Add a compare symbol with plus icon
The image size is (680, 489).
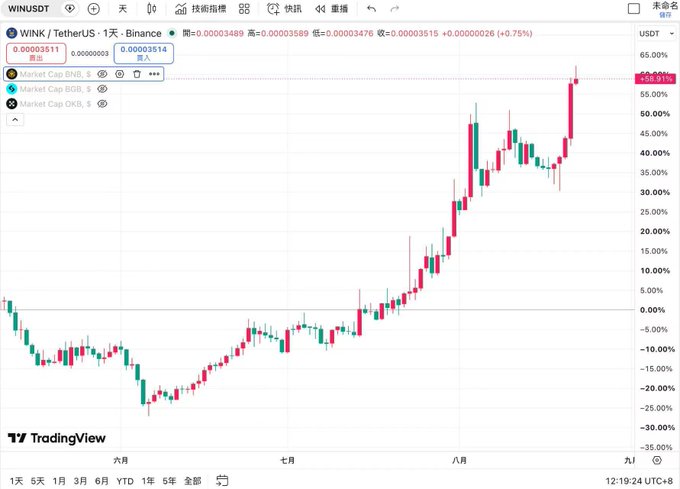[94, 9]
